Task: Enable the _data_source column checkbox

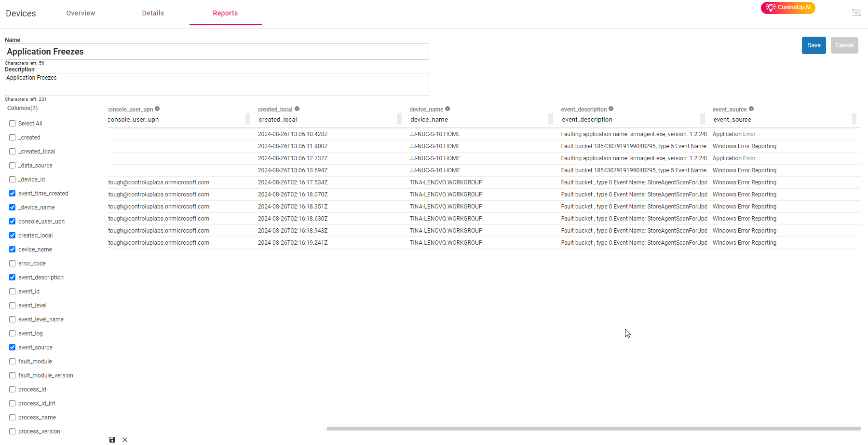Action: tap(13, 166)
